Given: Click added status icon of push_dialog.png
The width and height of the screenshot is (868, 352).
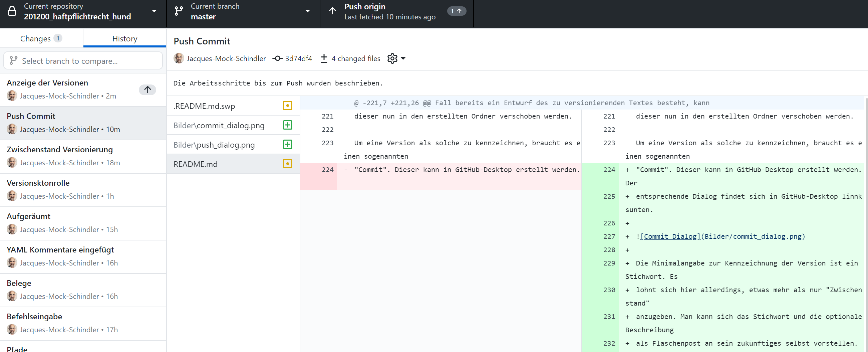Looking at the screenshot, I should click(x=287, y=144).
